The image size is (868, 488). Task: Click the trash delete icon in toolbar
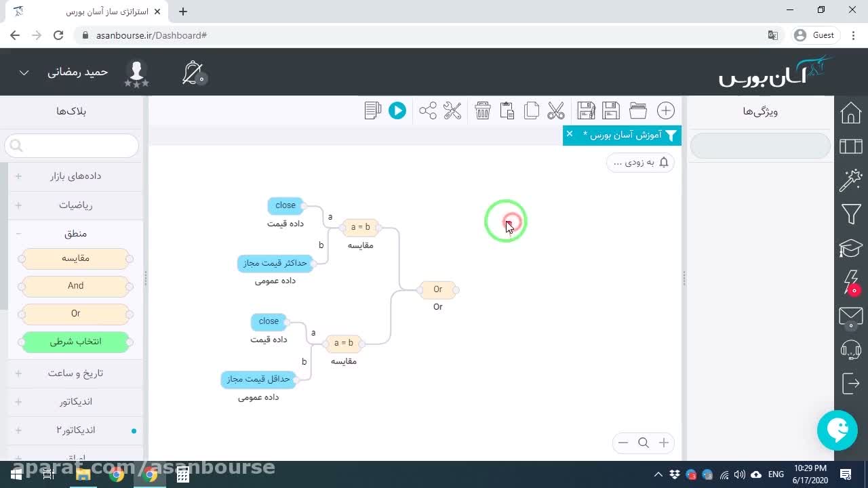[x=483, y=110]
